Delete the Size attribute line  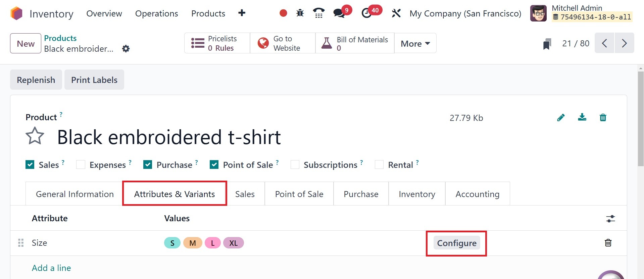click(x=608, y=243)
